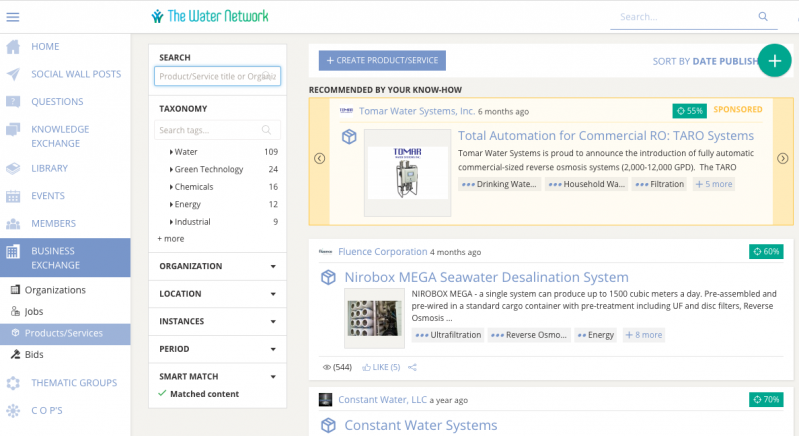Go to Home menu item
Viewport: 799px width, 436px height.
(45, 47)
